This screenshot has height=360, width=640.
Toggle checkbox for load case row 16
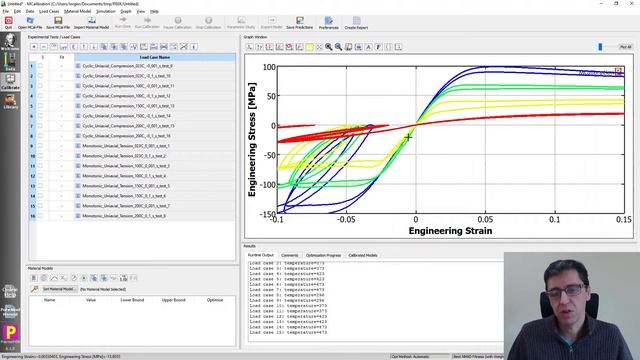(40, 216)
